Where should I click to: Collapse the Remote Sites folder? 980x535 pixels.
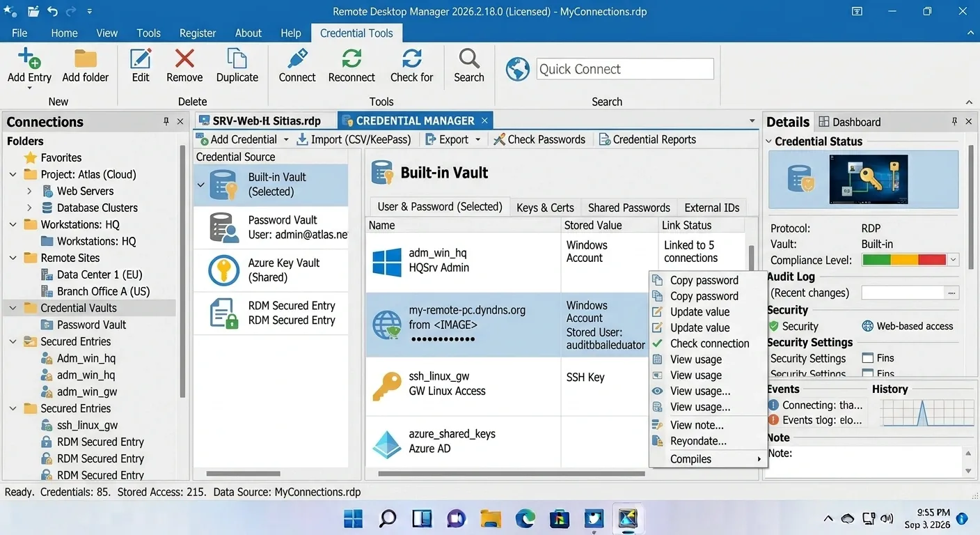13,258
